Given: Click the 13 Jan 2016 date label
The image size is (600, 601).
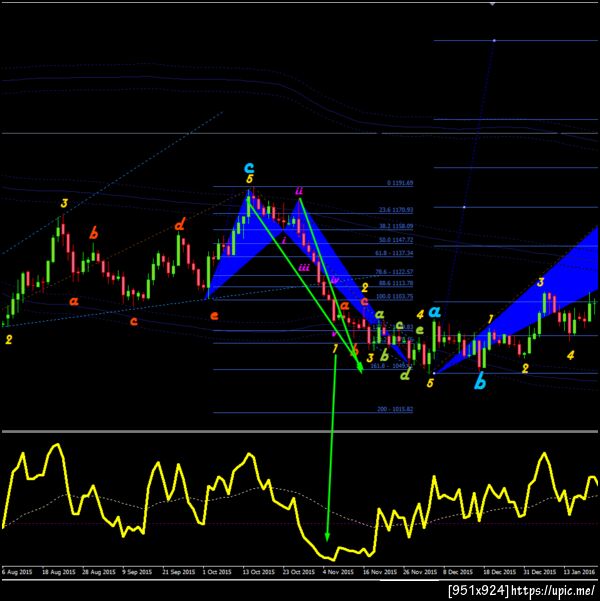Looking at the screenshot, I should tap(579, 572).
